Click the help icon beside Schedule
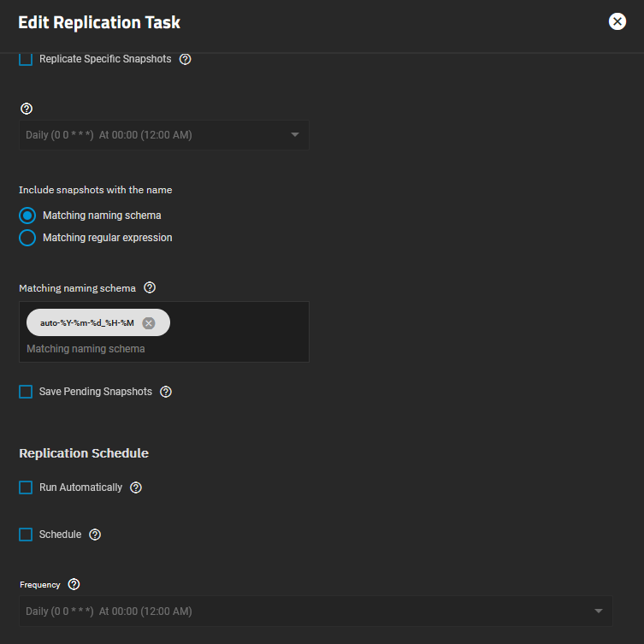The width and height of the screenshot is (644, 644). [x=95, y=535]
